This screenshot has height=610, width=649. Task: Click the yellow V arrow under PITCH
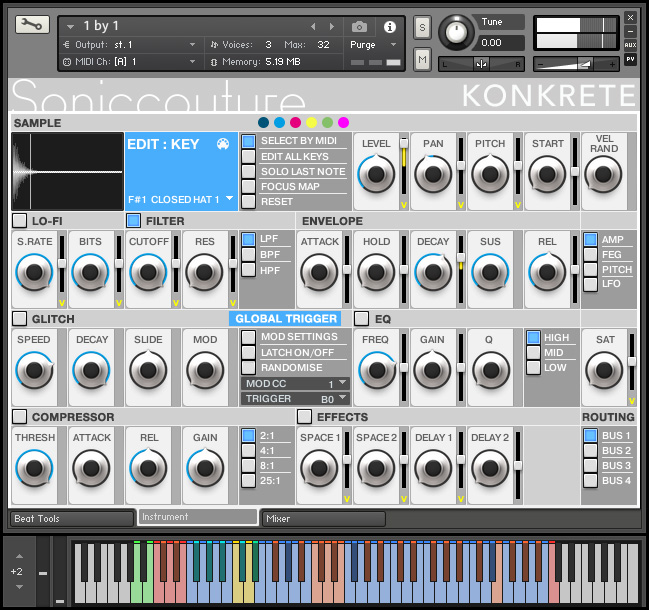pos(517,205)
